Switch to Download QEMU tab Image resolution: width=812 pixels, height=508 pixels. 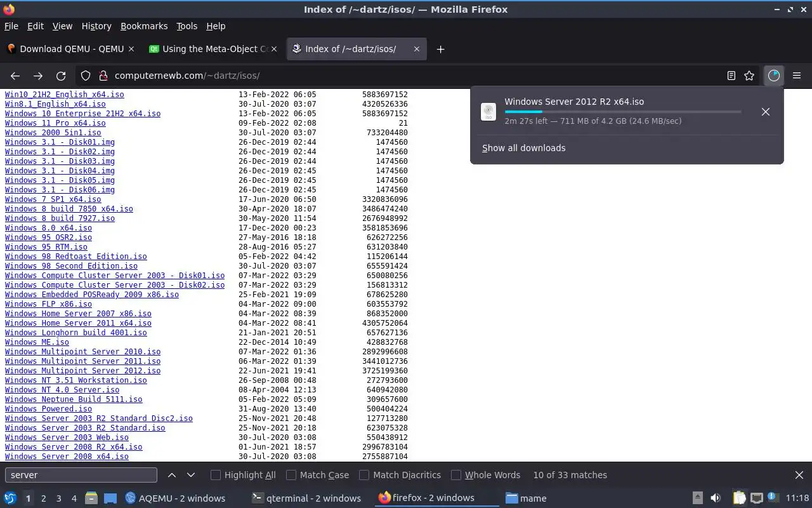pyautogui.click(x=71, y=49)
